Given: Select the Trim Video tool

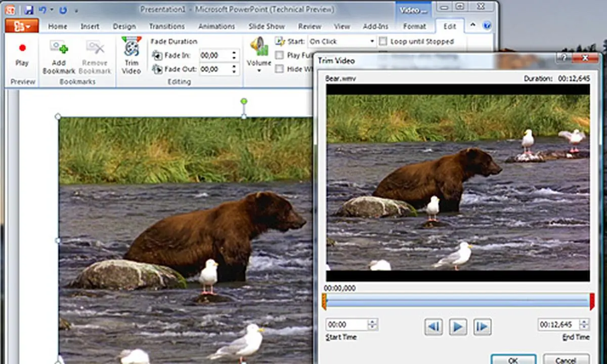Looking at the screenshot, I should pyautogui.click(x=131, y=56).
